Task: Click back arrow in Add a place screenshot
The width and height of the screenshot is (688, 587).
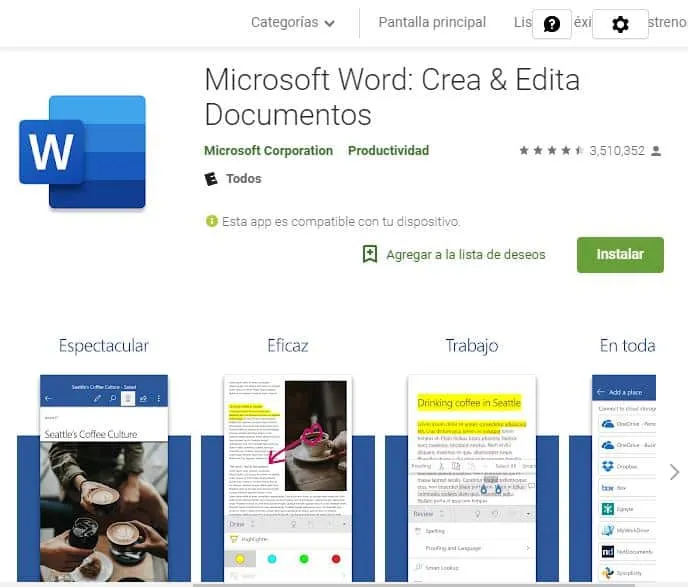Action: coord(601,392)
